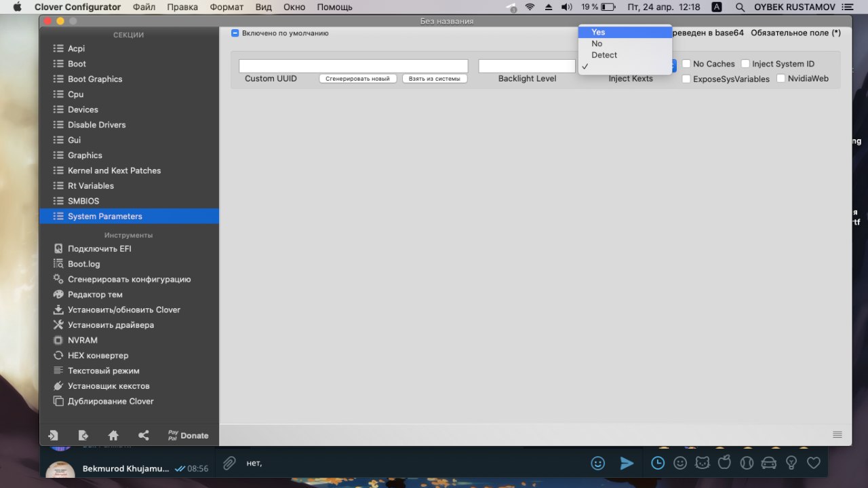868x488 pixels.
Task: Click the share icon in sidebar footer
Action: [144, 436]
